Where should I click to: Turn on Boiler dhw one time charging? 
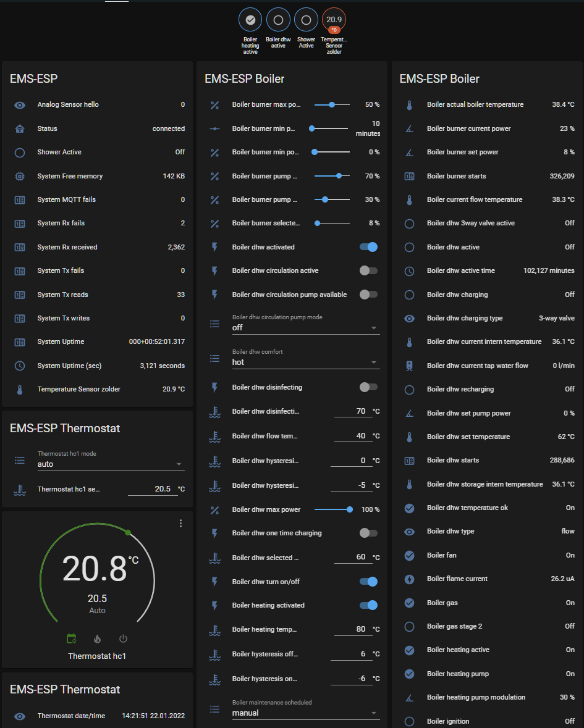(x=368, y=533)
